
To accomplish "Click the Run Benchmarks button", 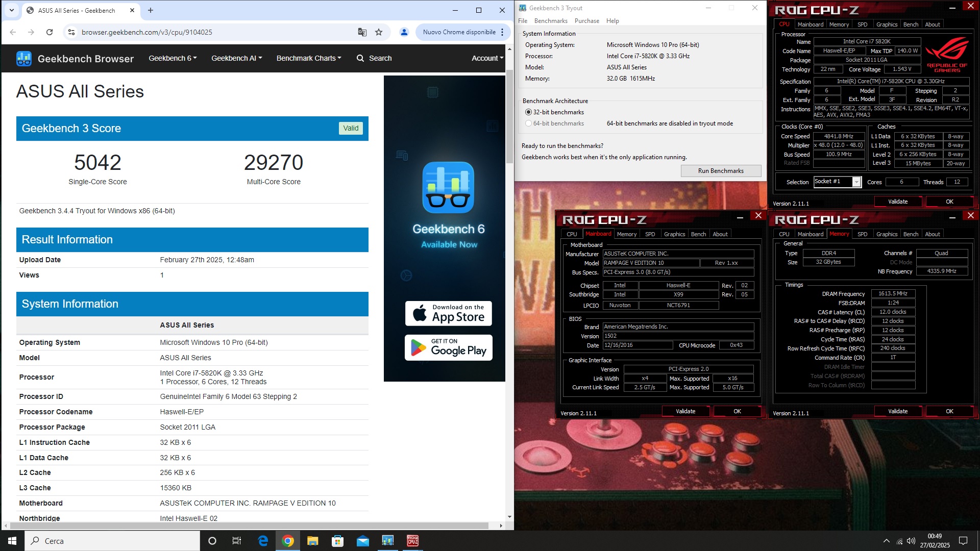I will tap(721, 171).
